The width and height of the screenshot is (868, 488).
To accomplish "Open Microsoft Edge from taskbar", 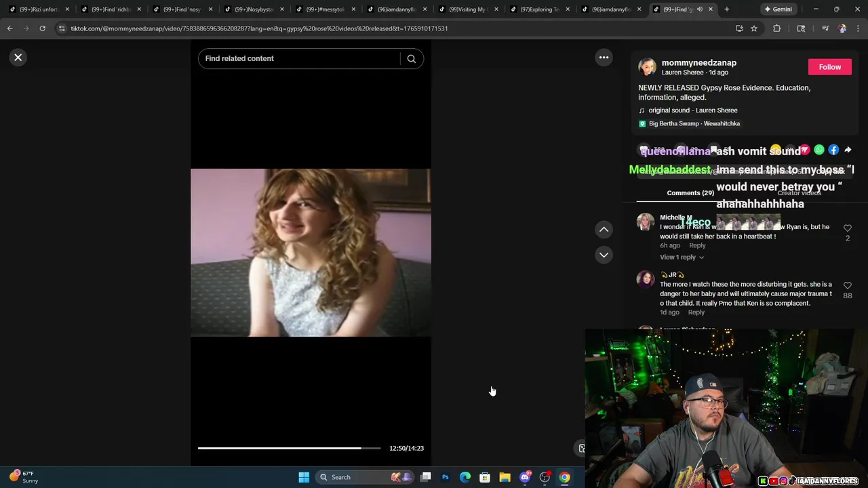I will tap(465, 477).
